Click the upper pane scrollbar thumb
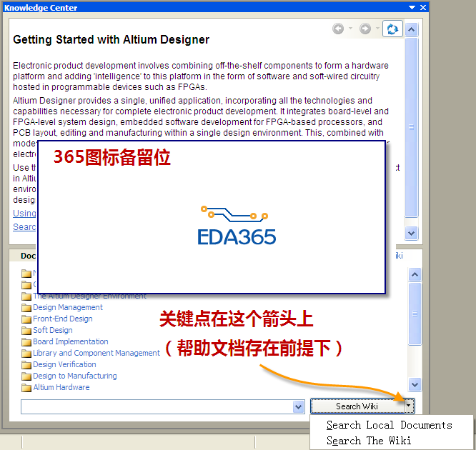Viewport: 476px width, 450px height. click(x=412, y=127)
